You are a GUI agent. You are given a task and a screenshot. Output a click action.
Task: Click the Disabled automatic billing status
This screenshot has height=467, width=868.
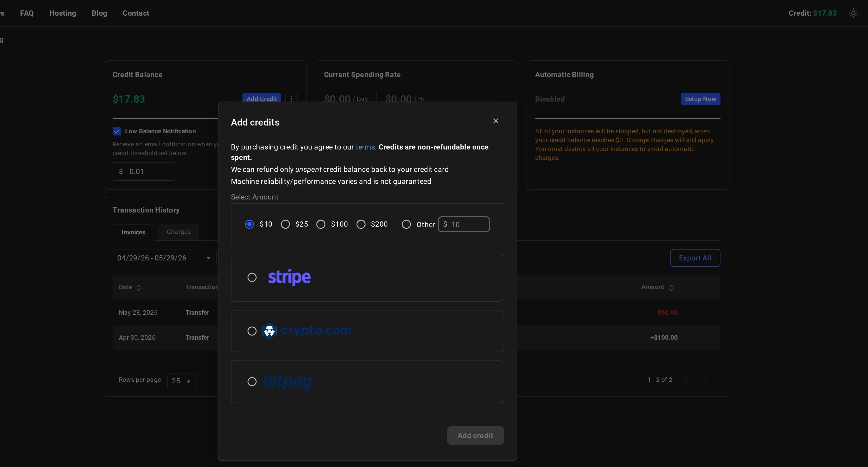tap(550, 99)
